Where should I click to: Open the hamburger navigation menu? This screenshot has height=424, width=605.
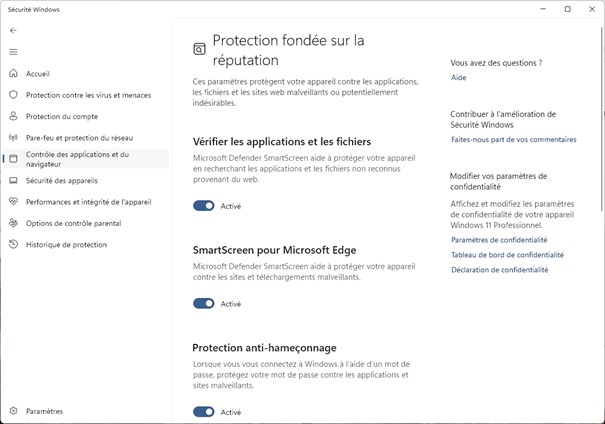pos(13,51)
